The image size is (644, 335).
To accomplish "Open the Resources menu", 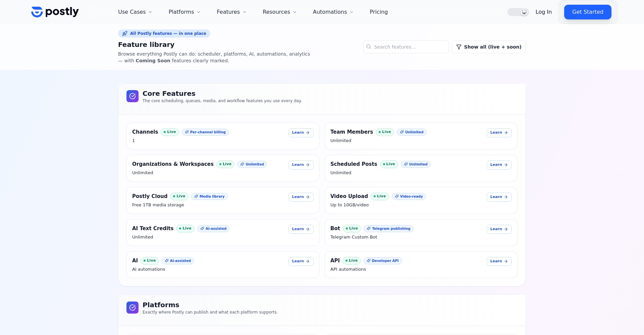I will click(x=279, y=12).
